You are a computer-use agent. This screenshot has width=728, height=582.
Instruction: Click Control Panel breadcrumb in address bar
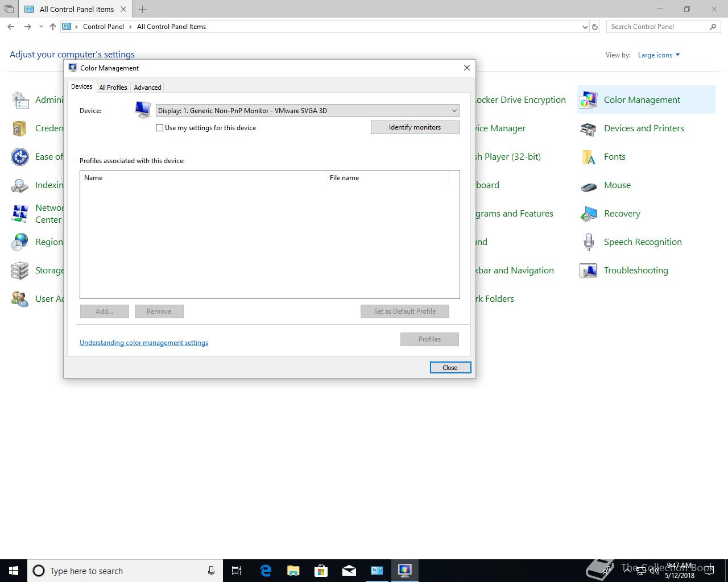pyautogui.click(x=104, y=27)
